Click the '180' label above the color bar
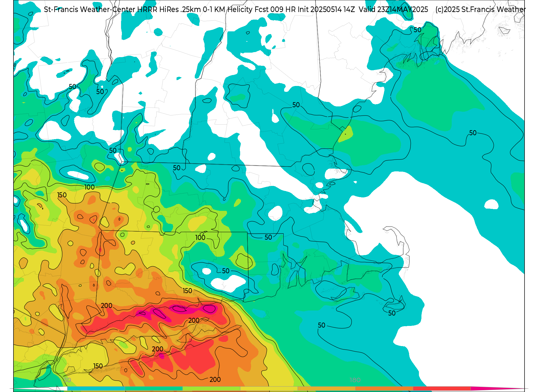Viewport: 538px width, 392px height. coord(355,380)
